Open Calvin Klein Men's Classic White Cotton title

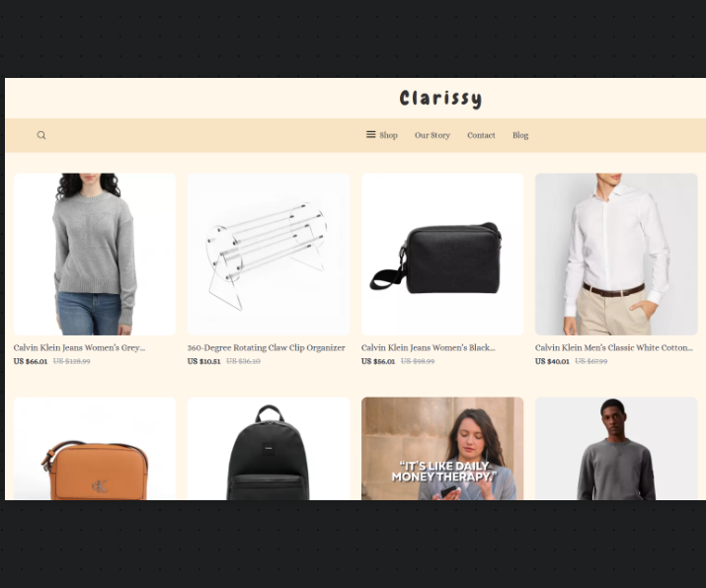pyautogui.click(x=614, y=347)
